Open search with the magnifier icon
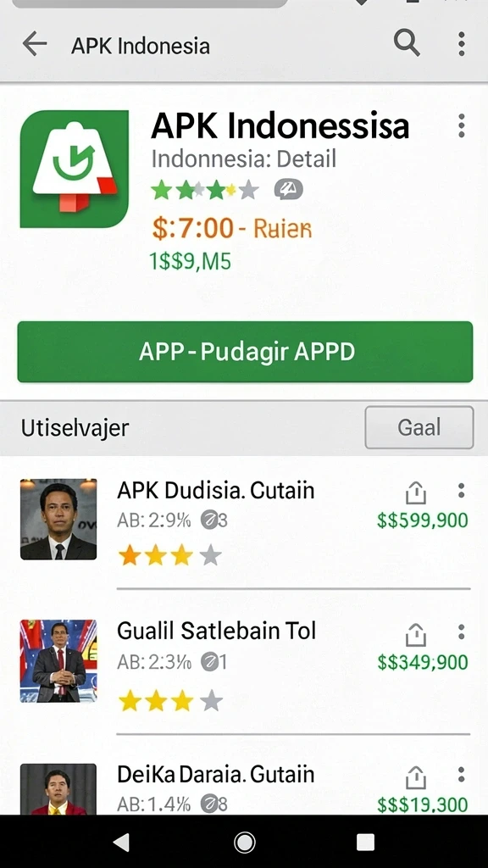 [407, 42]
